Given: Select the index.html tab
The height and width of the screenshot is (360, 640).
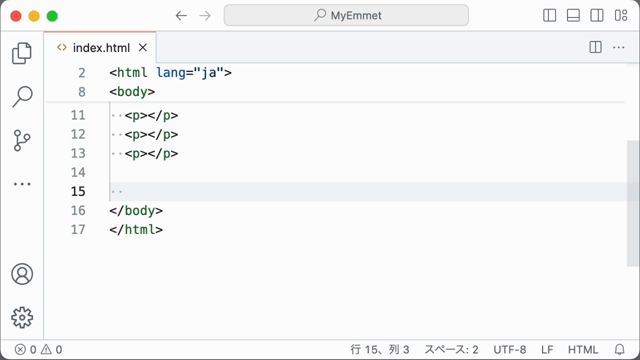Looking at the screenshot, I should [100, 48].
